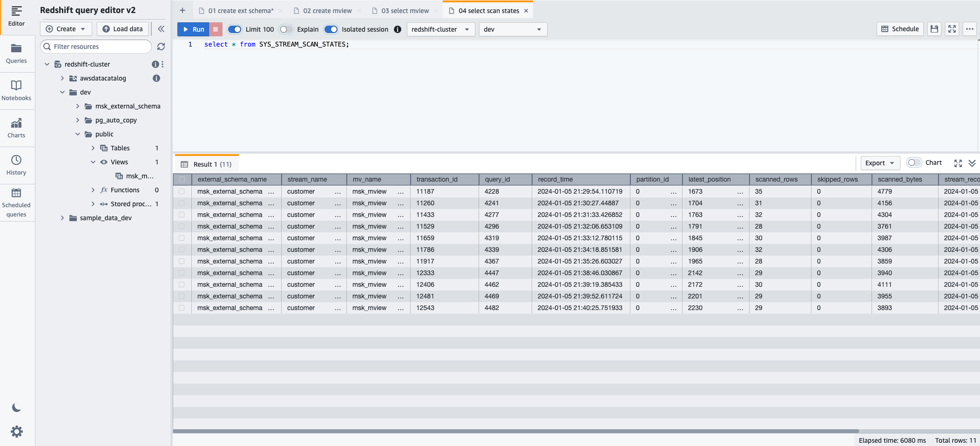980x446 pixels.
Task: Disable the Limit 100 toggle
Action: click(x=234, y=29)
